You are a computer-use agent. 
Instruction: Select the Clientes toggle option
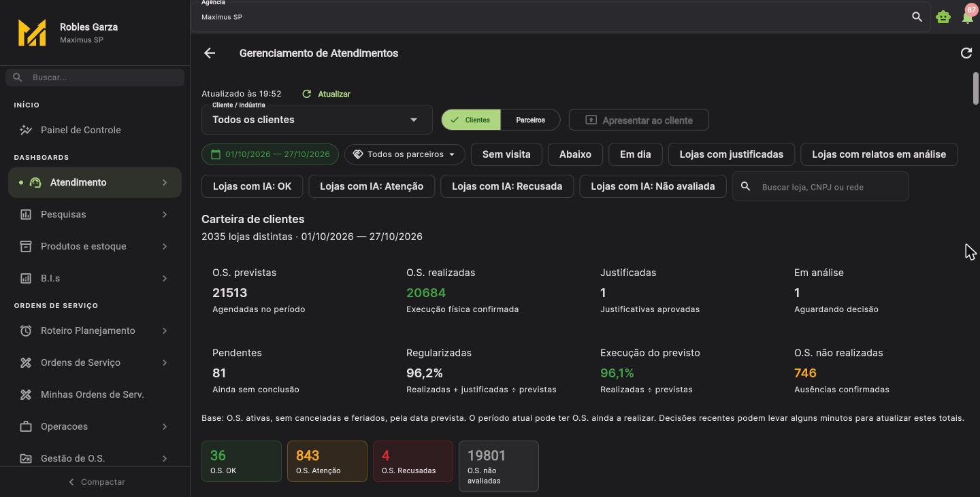[x=471, y=120]
